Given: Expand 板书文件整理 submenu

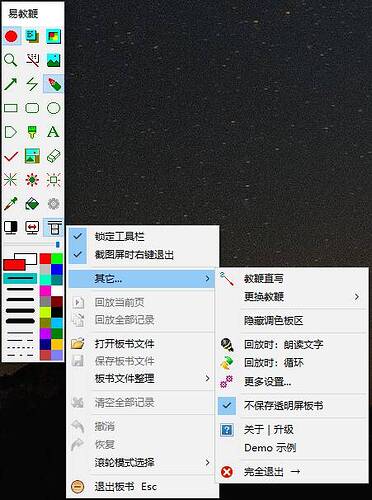Looking at the screenshot, I should coord(142,379).
